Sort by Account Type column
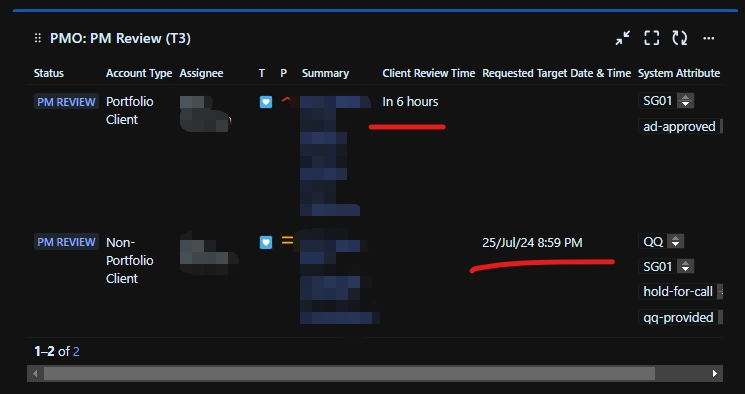The height and width of the screenshot is (394, 745). (x=139, y=73)
